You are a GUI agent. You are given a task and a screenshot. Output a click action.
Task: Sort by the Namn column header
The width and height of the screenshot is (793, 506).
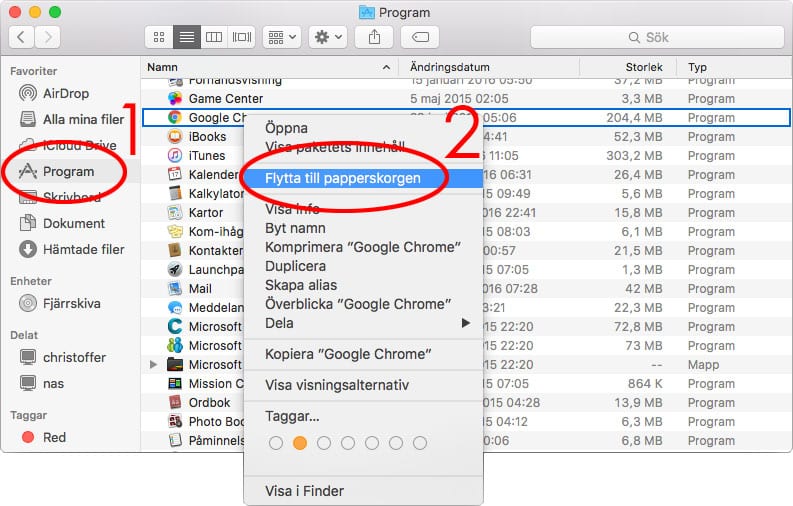coord(269,67)
